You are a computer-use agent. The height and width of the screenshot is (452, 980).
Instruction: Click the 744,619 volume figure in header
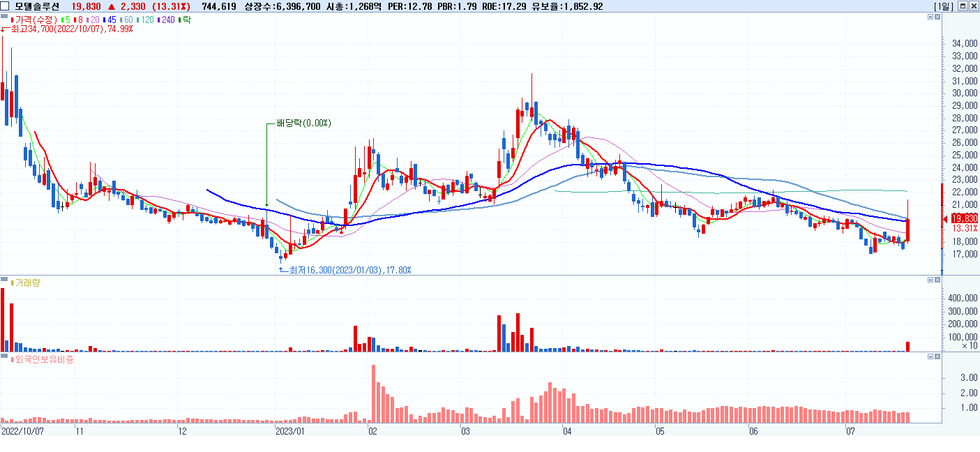click(218, 6)
